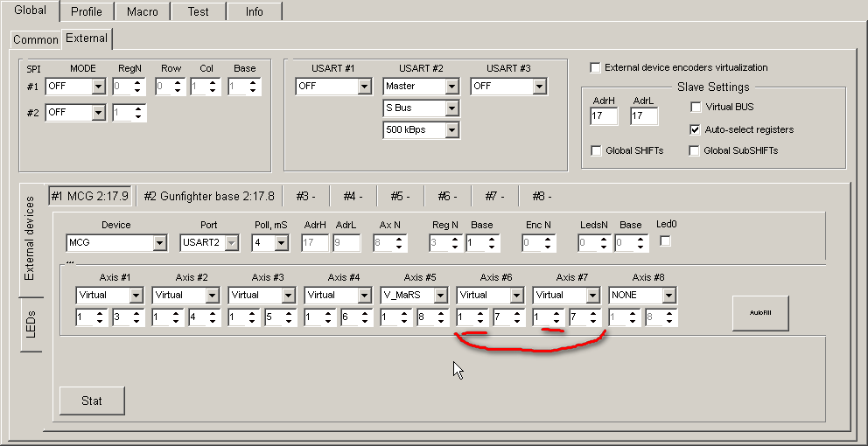
Task: Select the #8 - device tab
Action: (542, 196)
